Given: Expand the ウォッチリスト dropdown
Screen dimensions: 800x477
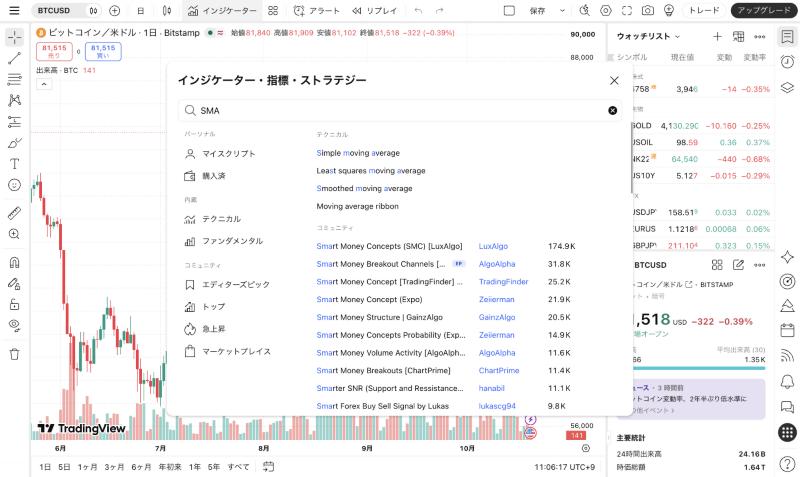Looking at the screenshot, I should pyautogui.click(x=648, y=36).
